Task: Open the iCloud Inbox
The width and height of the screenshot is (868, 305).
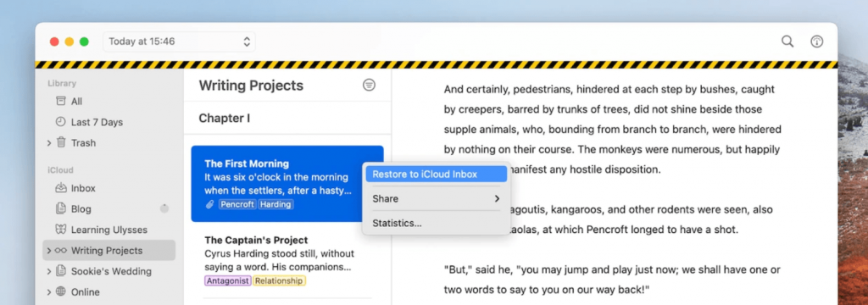Action: tap(83, 188)
